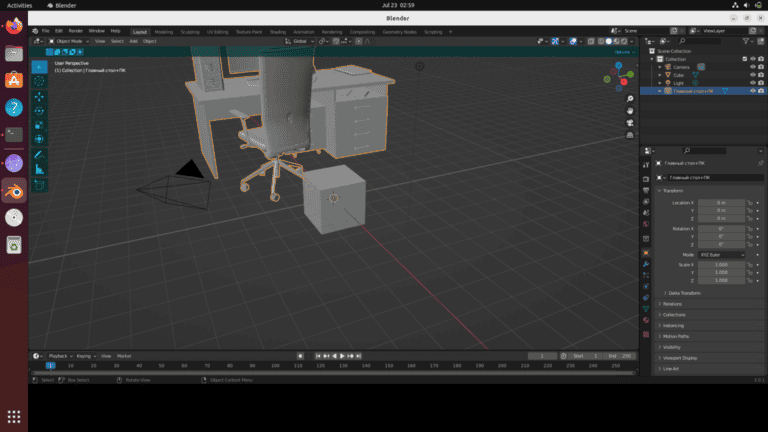Expand the Delta Transform panel
The width and height of the screenshot is (768, 432).
tap(683, 293)
